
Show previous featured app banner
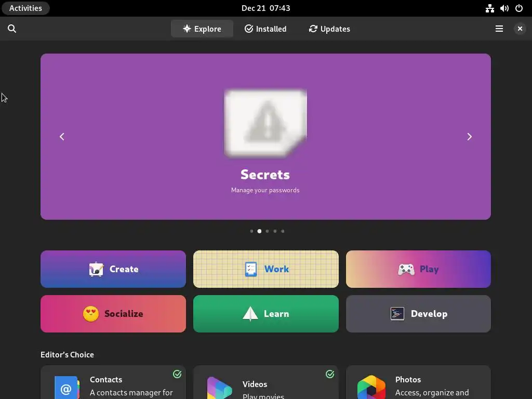pyautogui.click(x=62, y=137)
